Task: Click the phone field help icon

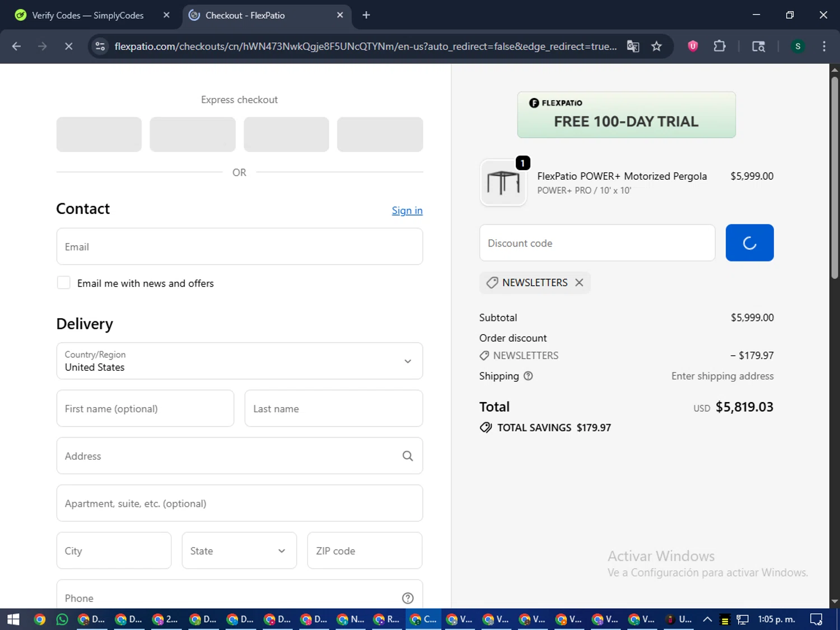Action: [408, 598]
